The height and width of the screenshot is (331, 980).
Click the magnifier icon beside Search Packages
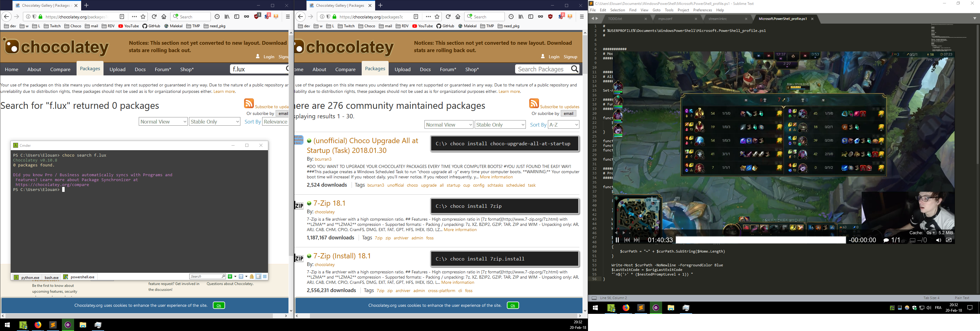tap(575, 69)
